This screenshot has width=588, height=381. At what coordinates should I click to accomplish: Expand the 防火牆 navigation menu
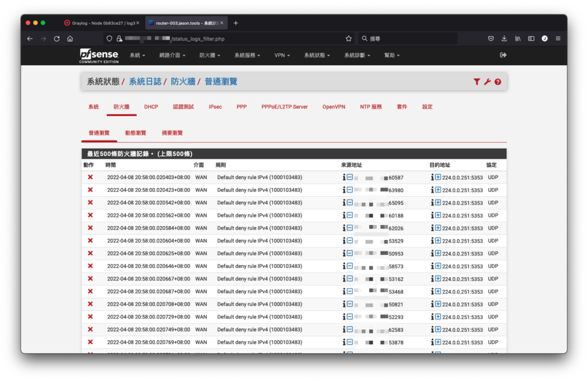click(210, 55)
